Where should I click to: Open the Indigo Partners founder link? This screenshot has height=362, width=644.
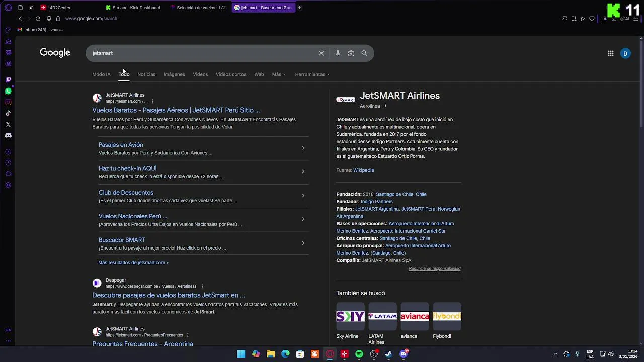pyautogui.click(x=377, y=202)
